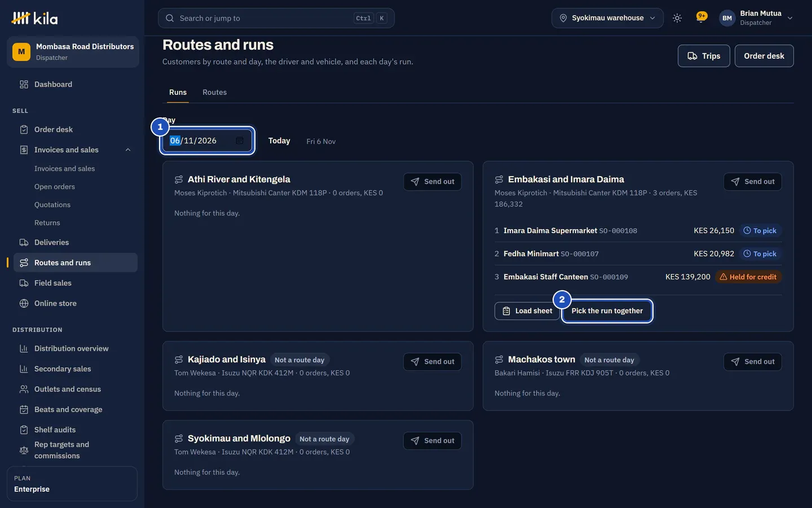This screenshot has height=508, width=812.
Task: Click Pick the run together
Action: 607,311
